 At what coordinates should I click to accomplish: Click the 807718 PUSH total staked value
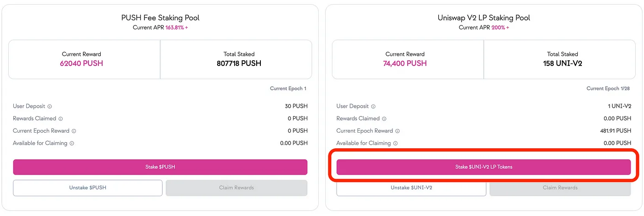239,64
